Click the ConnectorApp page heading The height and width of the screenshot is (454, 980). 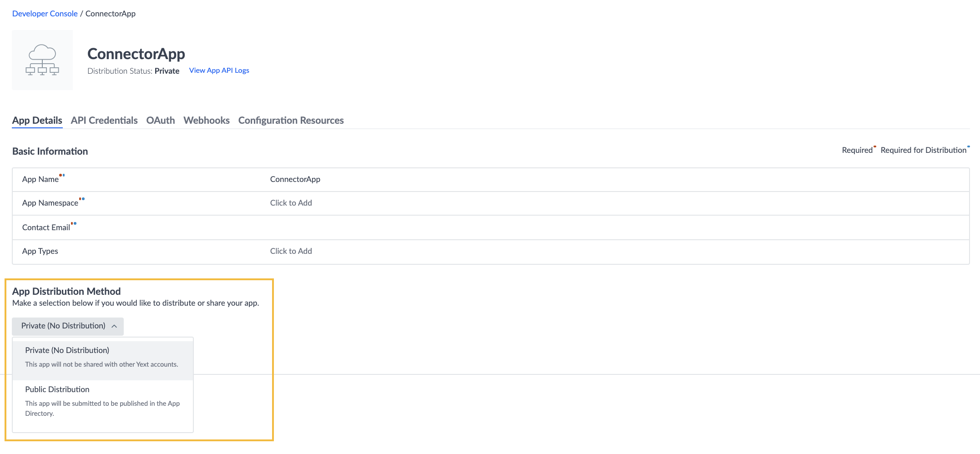coord(136,54)
